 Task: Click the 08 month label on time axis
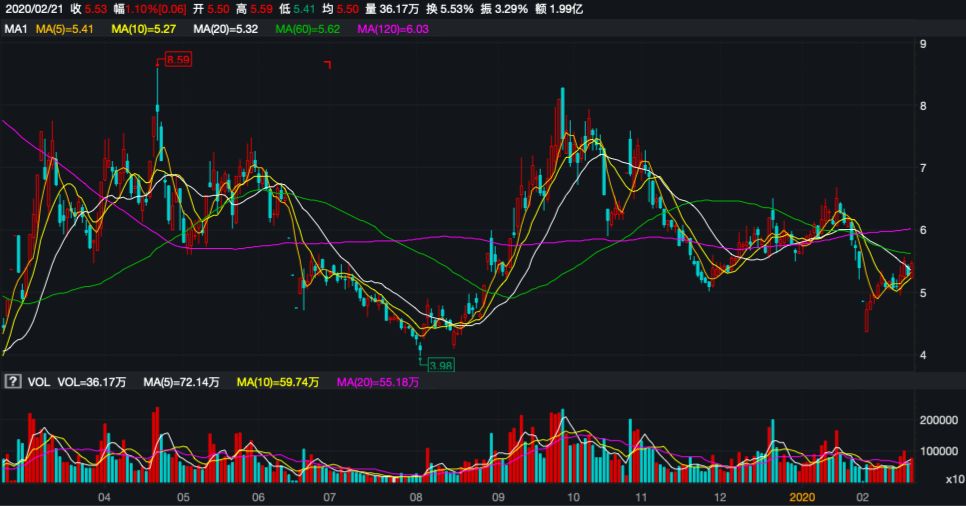click(416, 496)
